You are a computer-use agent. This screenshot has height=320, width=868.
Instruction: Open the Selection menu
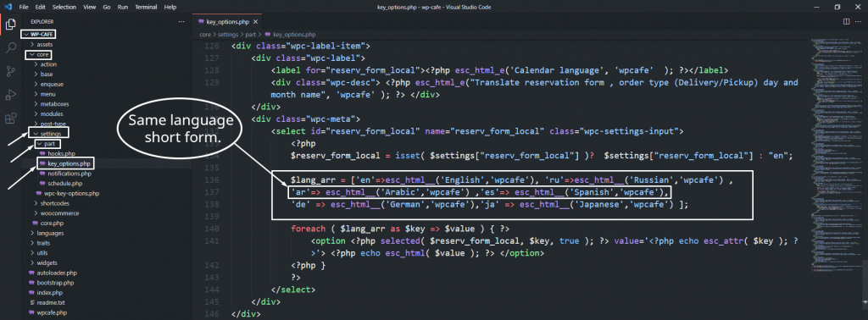pyautogui.click(x=64, y=7)
